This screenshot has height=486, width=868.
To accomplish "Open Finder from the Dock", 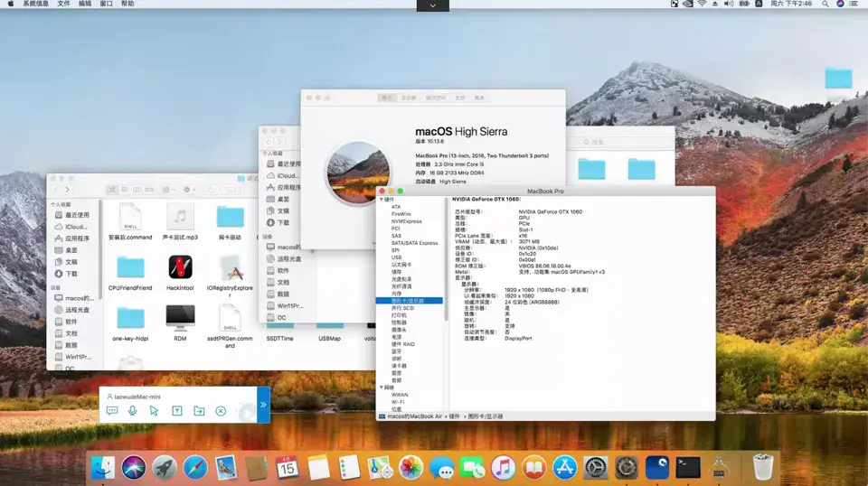I will tap(102, 468).
